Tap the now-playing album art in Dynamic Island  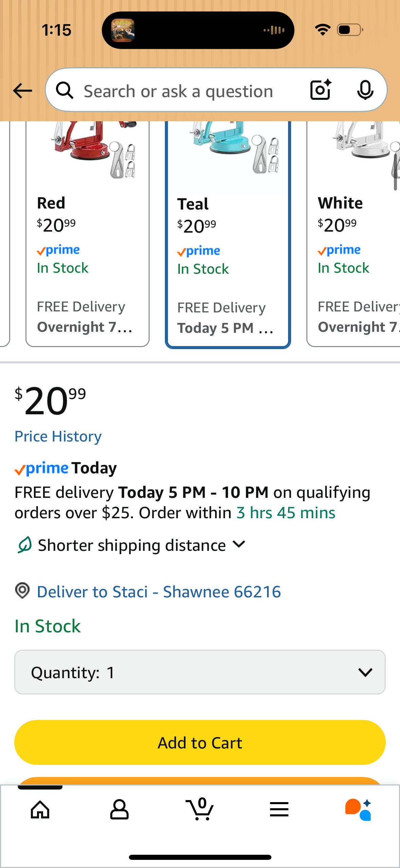(123, 30)
